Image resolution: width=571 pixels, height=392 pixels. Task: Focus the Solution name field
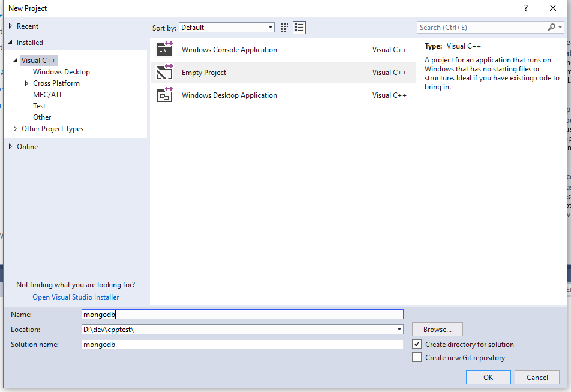[x=242, y=344]
